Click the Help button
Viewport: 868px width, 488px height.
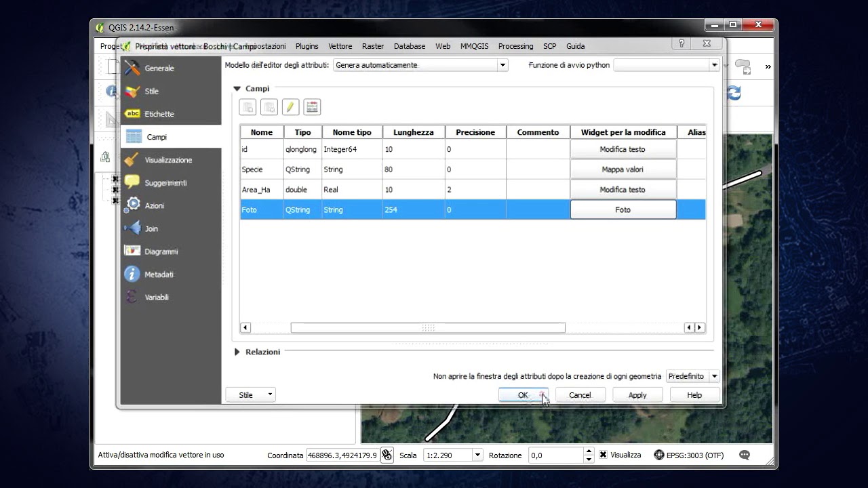(694, 395)
